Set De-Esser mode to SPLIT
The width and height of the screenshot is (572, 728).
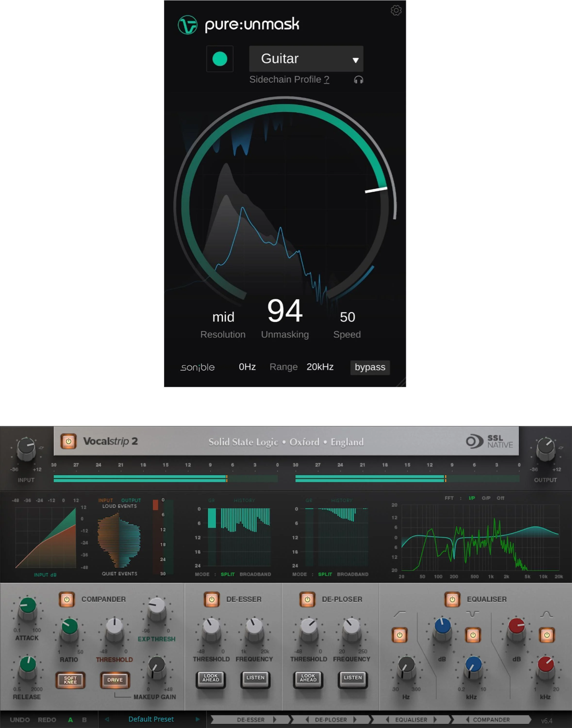pyautogui.click(x=228, y=574)
